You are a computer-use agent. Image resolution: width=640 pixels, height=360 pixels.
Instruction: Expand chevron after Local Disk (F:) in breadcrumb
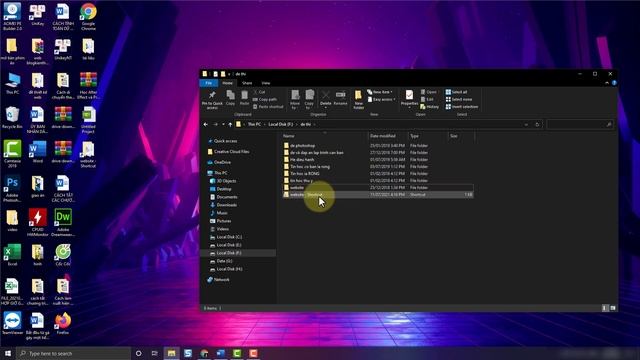(297, 124)
